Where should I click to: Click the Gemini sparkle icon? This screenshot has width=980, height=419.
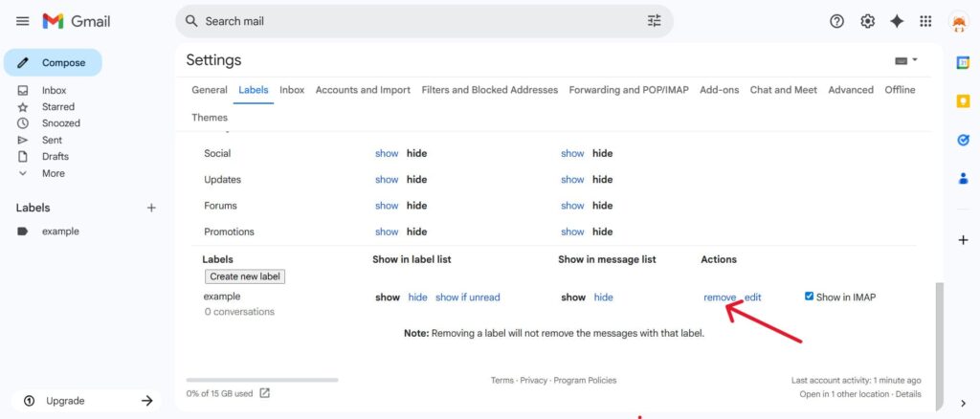coord(897,21)
